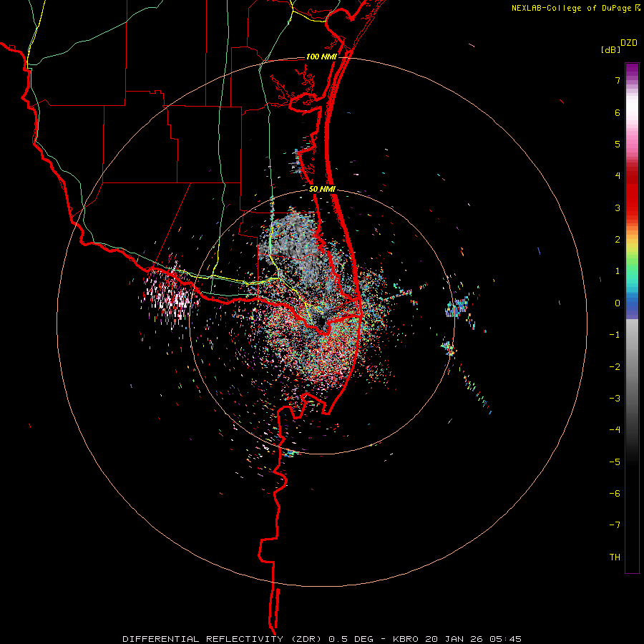
Task: Click the -5 value on color scale
Action: (x=615, y=462)
